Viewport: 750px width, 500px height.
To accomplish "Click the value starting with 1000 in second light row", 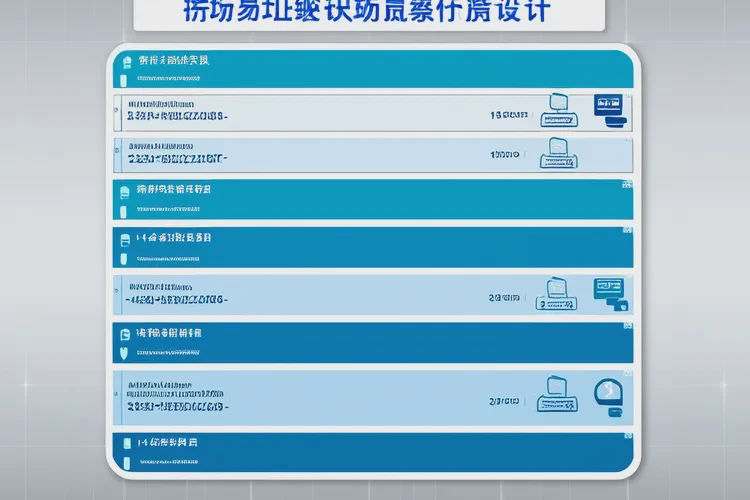I will point(505,156).
